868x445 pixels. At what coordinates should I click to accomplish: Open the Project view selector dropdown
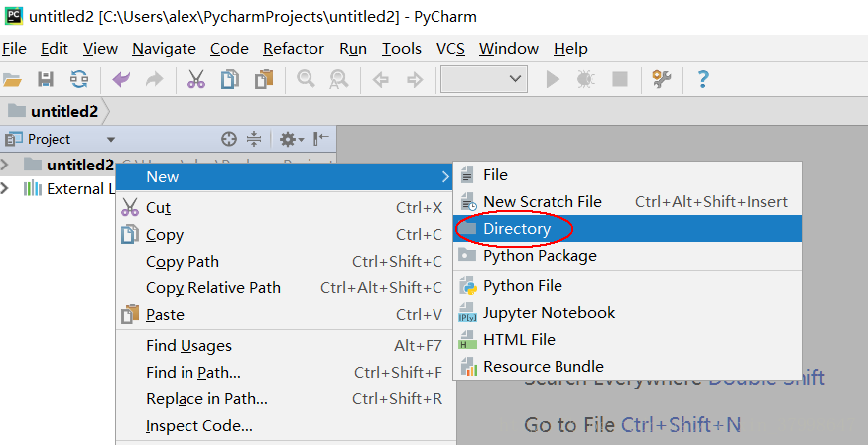click(x=111, y=140)
